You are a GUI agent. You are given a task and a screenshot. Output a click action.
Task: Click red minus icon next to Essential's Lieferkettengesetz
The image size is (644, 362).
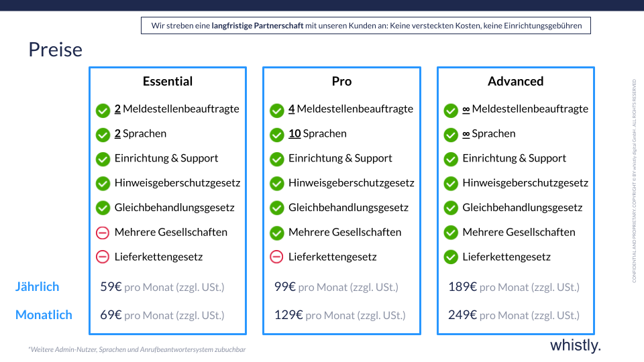tap(103, 257)
